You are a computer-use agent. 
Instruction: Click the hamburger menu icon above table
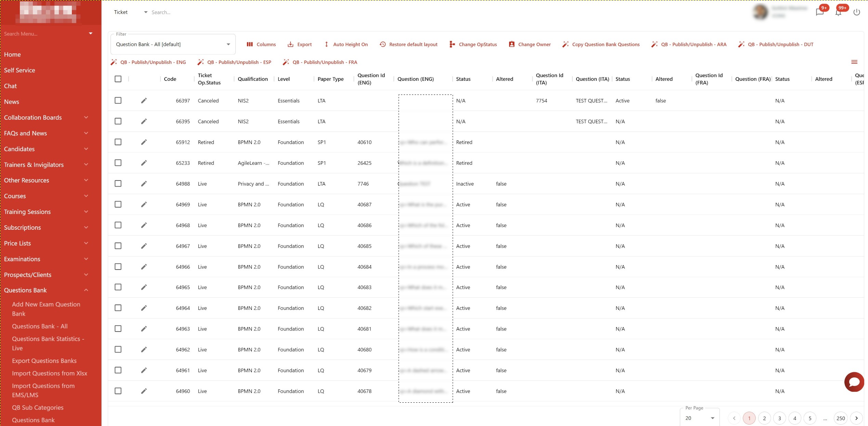(x=854, y=62)
